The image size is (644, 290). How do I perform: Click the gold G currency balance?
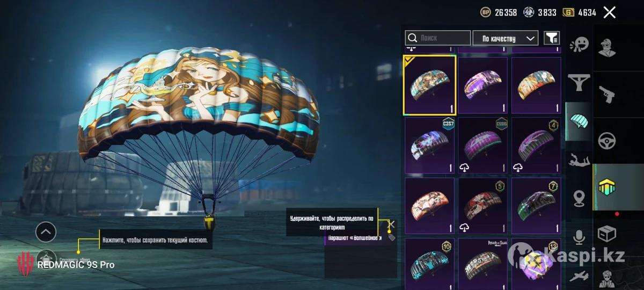click(x=580, y=12)
